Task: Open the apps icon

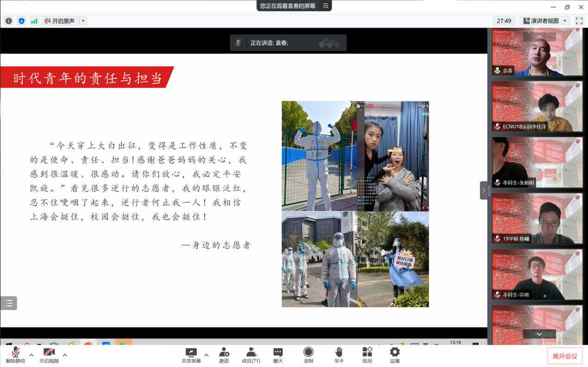Action: [x=367, y=355]
